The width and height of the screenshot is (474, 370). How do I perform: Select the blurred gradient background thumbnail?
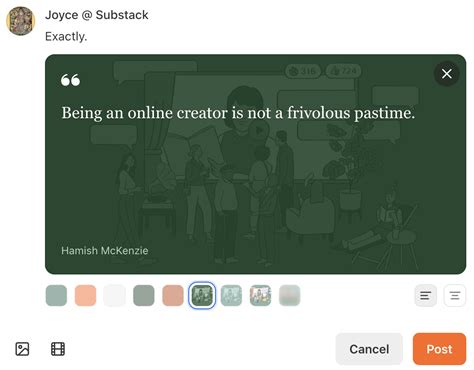[x=290, y=295]
